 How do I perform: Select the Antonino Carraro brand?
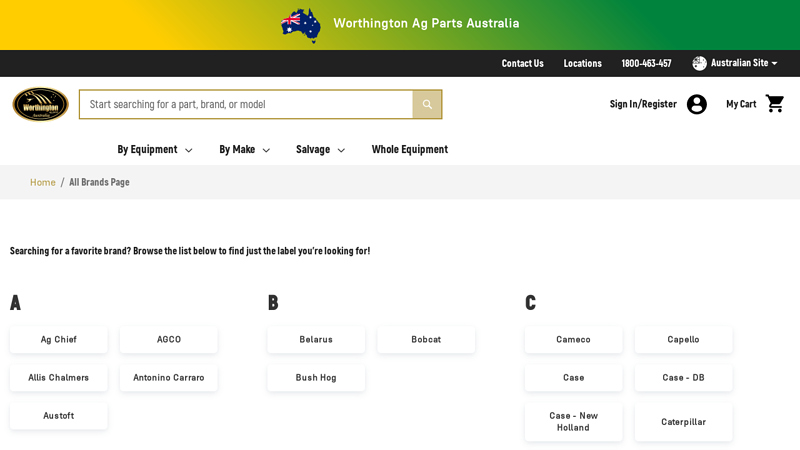169,378
